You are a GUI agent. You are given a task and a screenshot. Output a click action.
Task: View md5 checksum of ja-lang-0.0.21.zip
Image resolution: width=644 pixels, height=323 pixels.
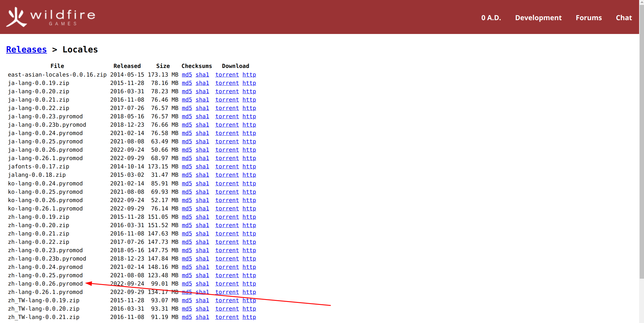(187, 100)
